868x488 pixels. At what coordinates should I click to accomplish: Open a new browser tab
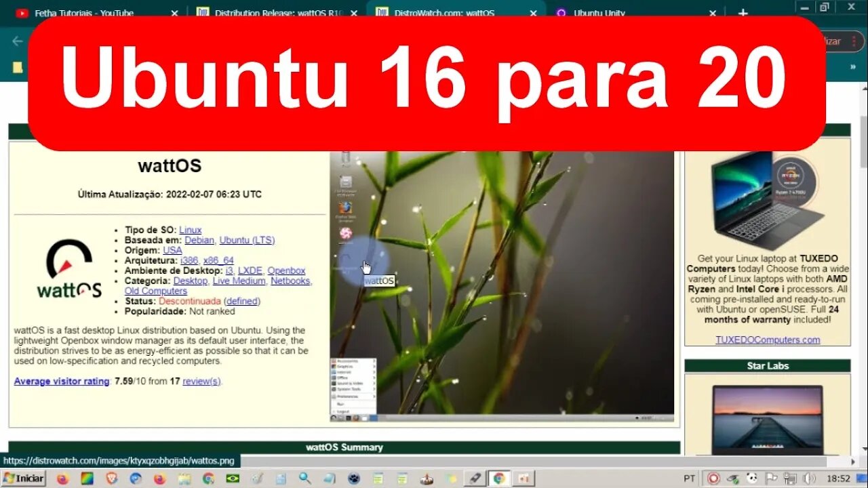743,13
